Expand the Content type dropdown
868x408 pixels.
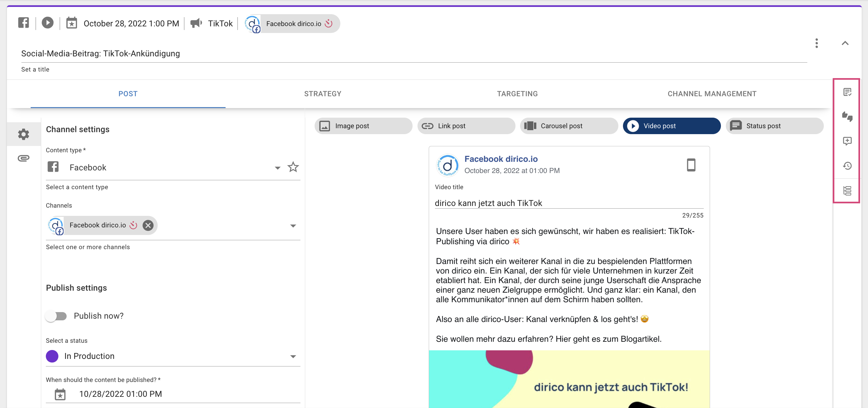tap(277, 167)
